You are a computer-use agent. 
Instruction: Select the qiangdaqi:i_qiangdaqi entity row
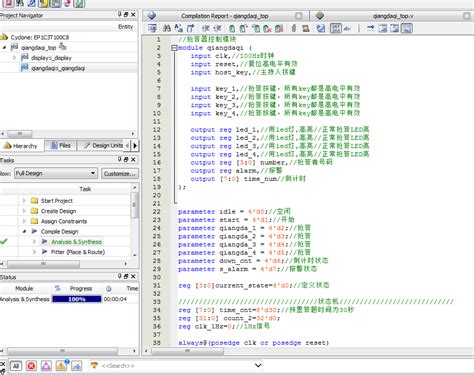pos(58,68)
